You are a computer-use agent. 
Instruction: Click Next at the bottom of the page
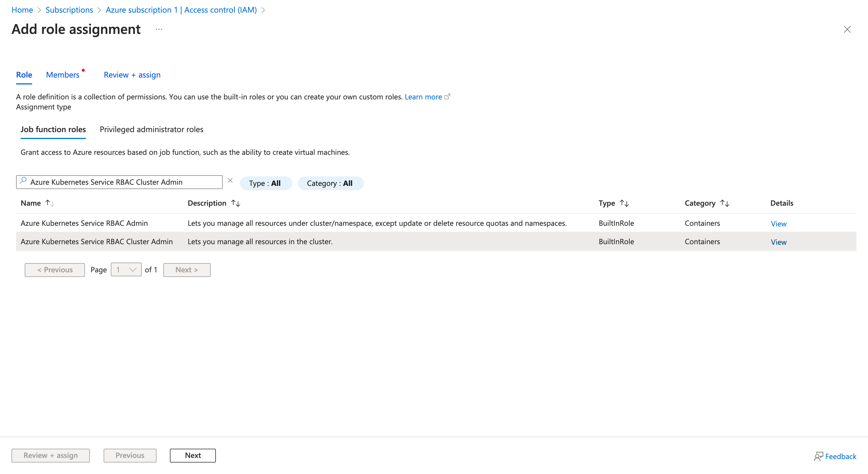click(x=192, y=455)
